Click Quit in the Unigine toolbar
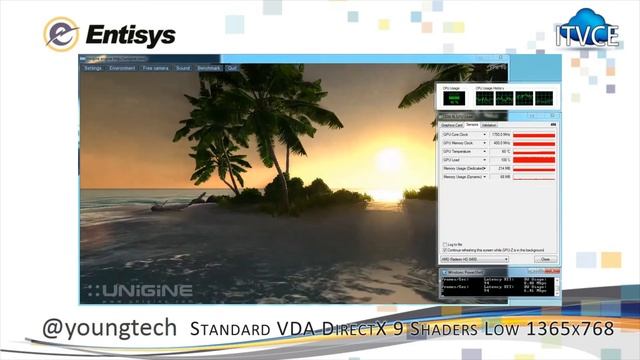 tap(232, 68)
